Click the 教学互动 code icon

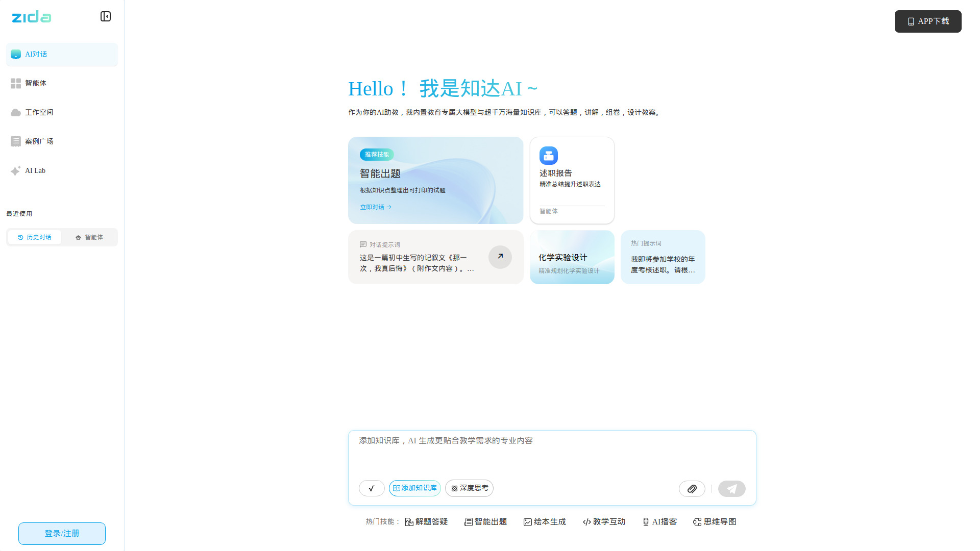pos(586,522)
